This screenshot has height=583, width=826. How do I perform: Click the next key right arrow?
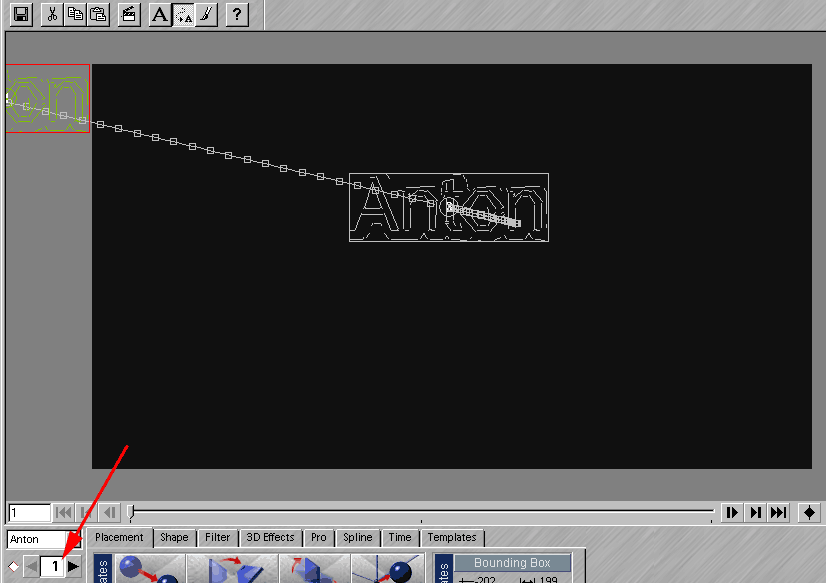[73, 567]
